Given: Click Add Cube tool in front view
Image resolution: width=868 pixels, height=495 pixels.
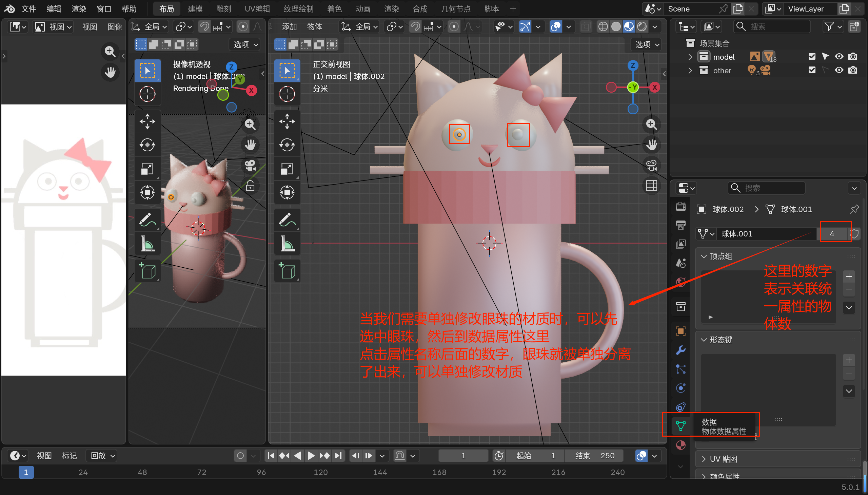Looking at the screenshot, I should 287,271.
